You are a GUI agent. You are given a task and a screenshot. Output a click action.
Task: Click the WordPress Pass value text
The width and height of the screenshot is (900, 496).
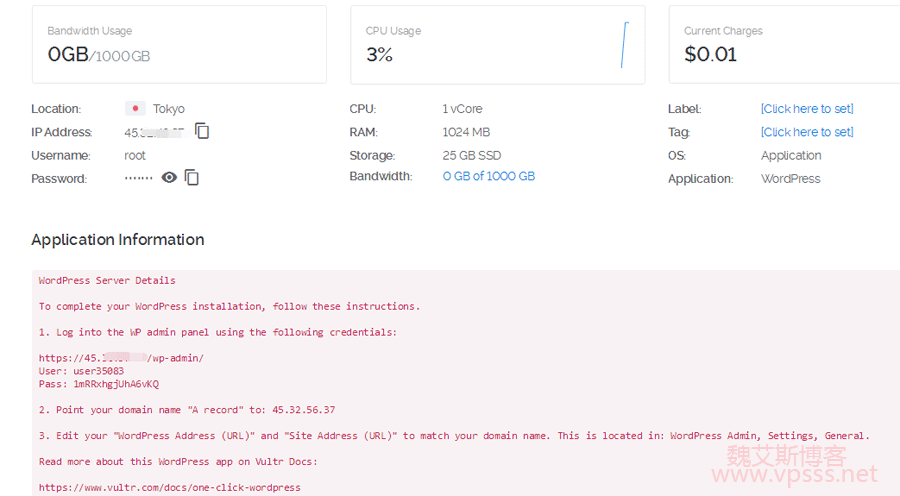(115, 384)
